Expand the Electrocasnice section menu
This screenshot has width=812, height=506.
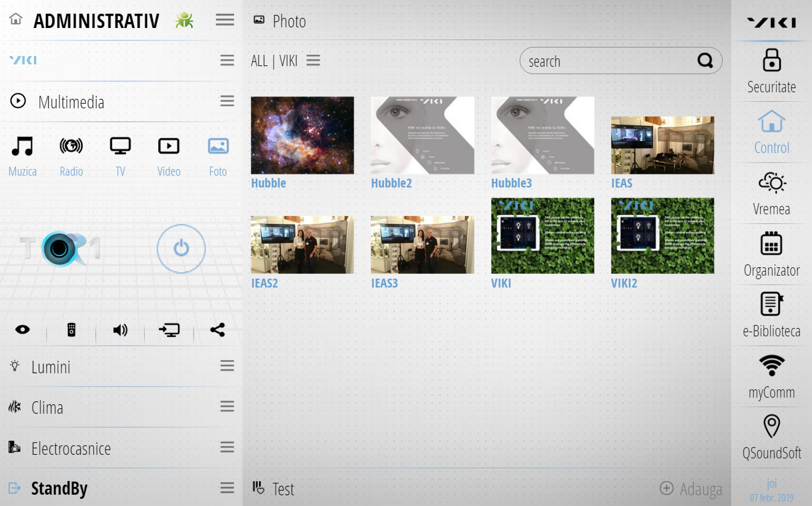pos(227,447)
